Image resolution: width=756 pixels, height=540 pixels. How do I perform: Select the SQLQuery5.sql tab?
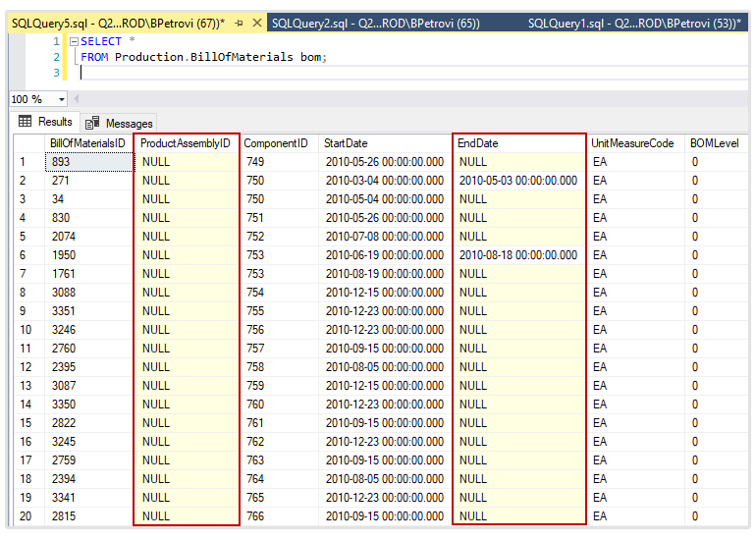[118, 24]
